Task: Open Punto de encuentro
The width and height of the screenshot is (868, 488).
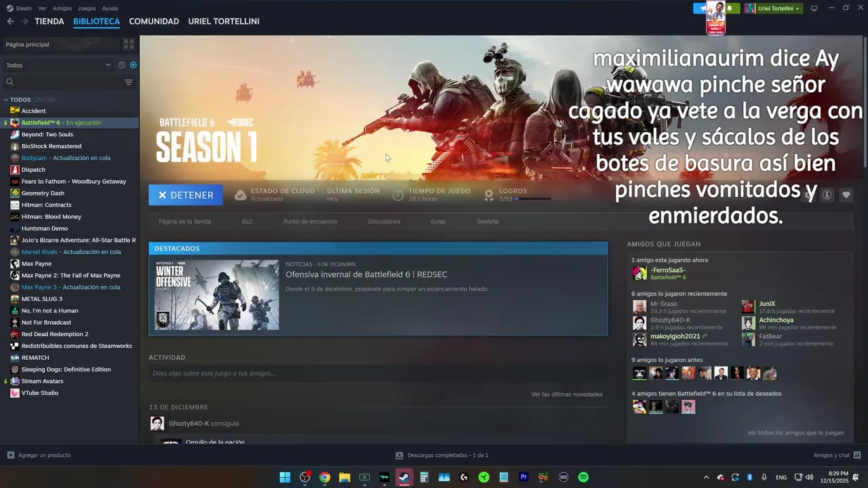Action: (310, 222)
